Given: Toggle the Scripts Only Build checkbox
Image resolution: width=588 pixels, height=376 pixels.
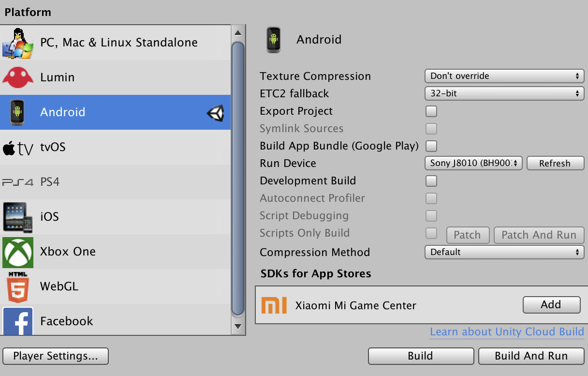Looking at the screenshot, I should (431, 233).
